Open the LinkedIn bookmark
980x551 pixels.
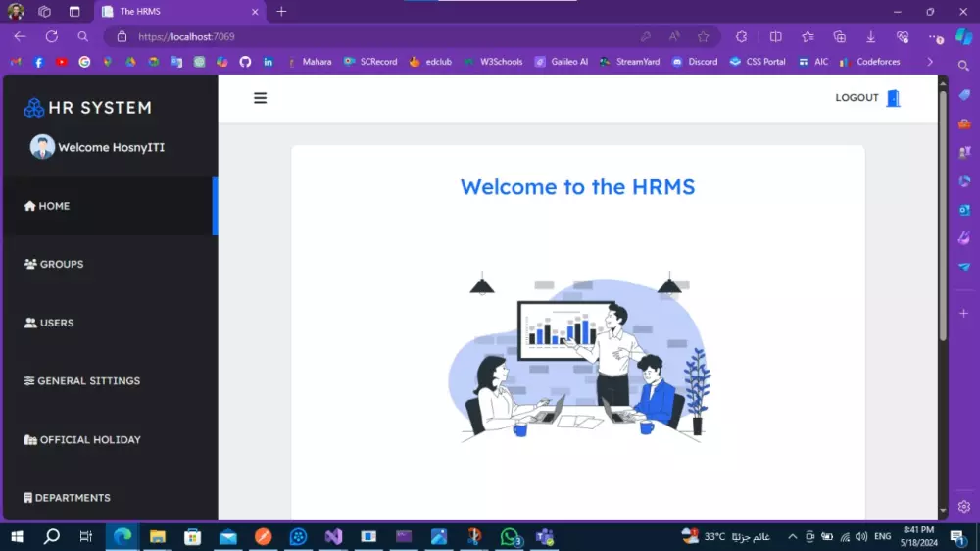tap(269, 62)
